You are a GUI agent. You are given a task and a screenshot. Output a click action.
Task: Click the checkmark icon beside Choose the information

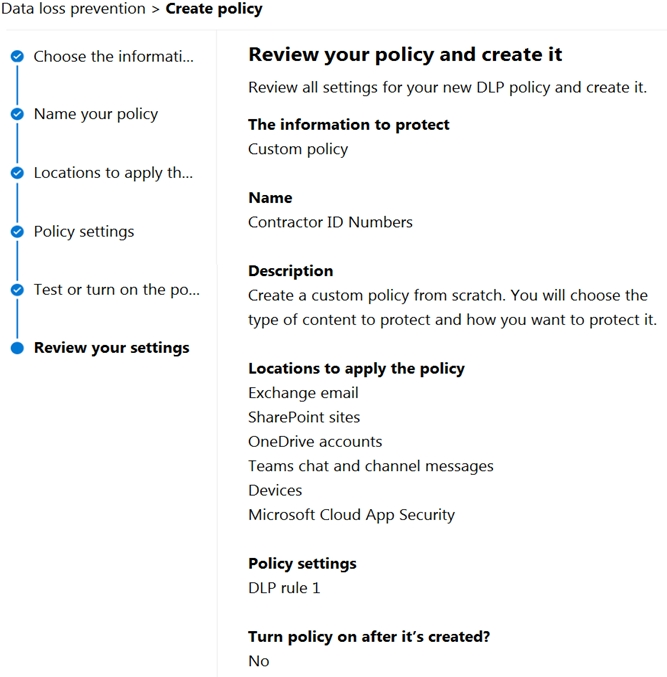pos(17,56)
